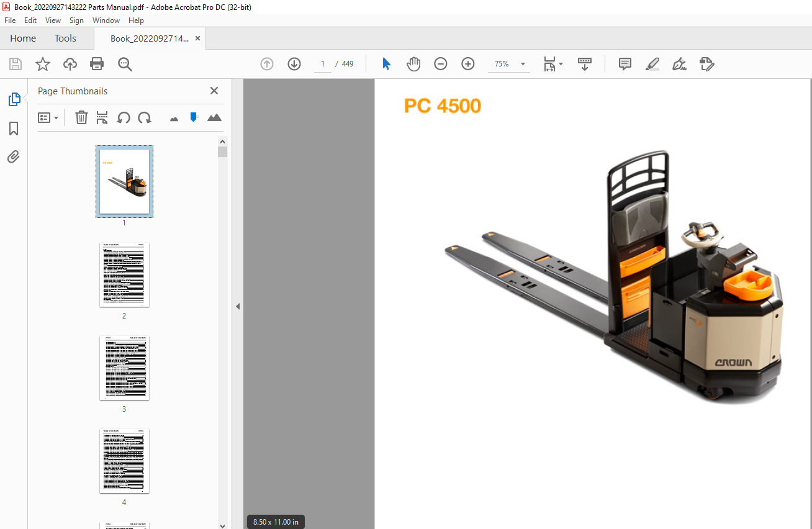812x529 pixels.
Task: Click the thumbnails scrollbar up arrow
Action: (x=222, y=141)
